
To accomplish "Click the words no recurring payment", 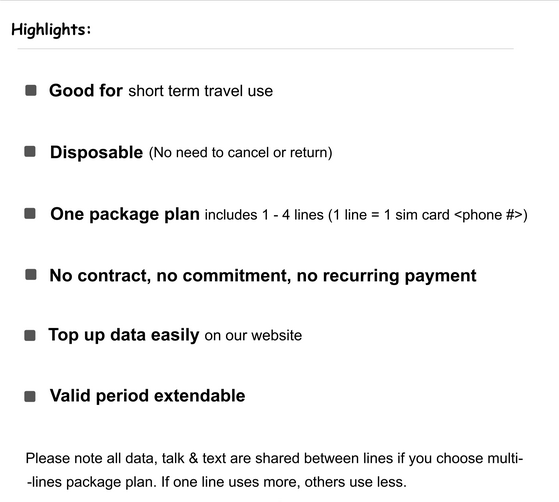I will coord(386,276).
